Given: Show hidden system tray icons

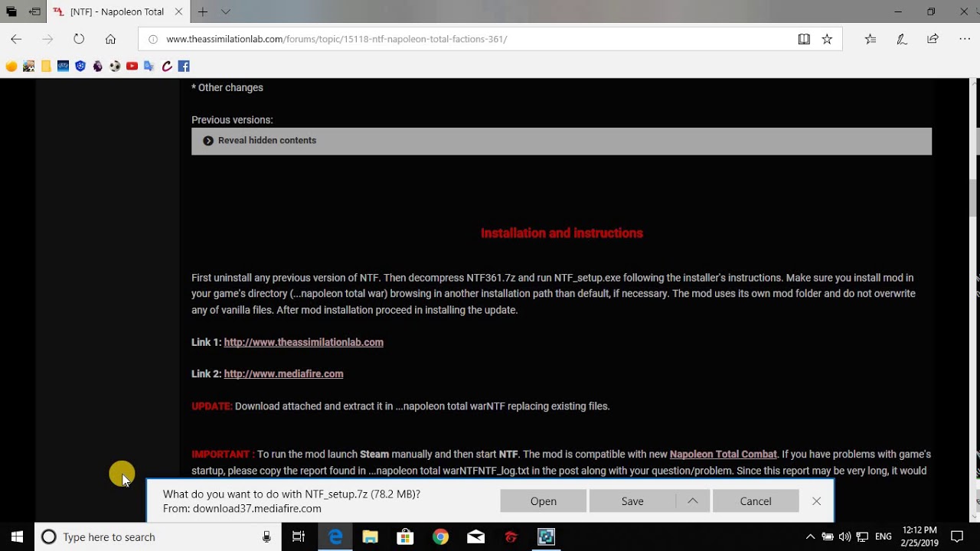Looking at the screenshot, I should (810, 537).
